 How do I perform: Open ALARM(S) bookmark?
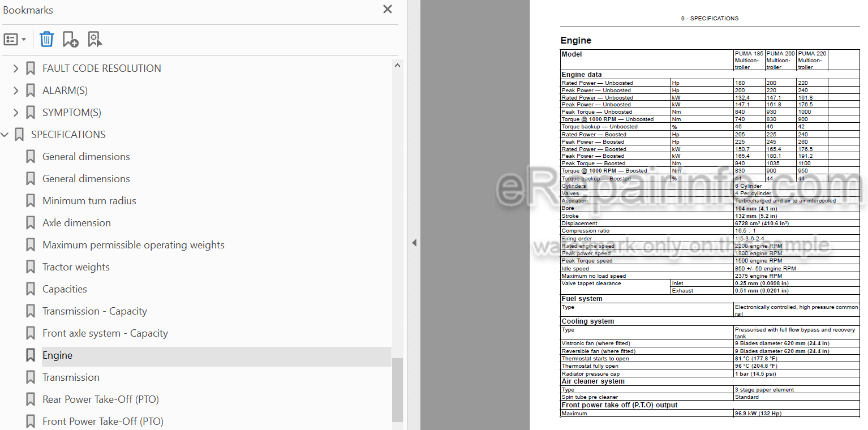[x=65, y=91]
